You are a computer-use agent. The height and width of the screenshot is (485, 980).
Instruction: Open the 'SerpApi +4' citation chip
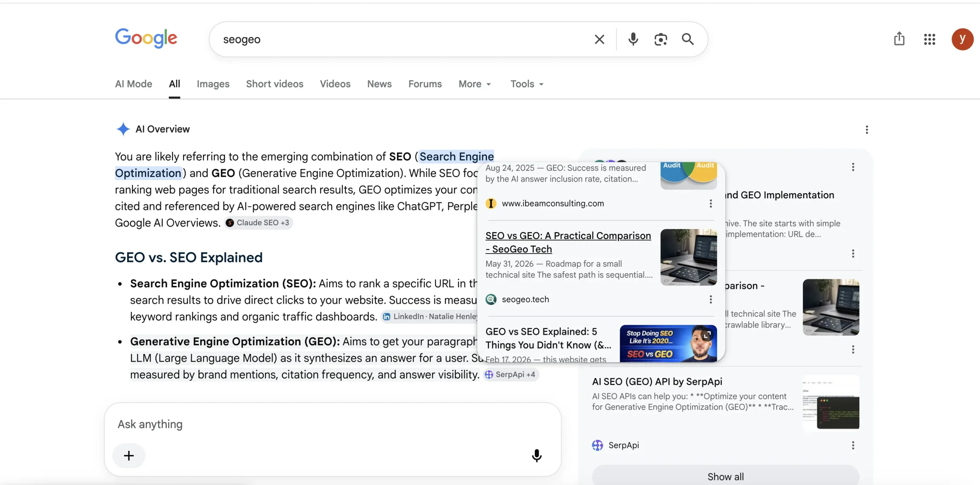(x=511, y=374)
